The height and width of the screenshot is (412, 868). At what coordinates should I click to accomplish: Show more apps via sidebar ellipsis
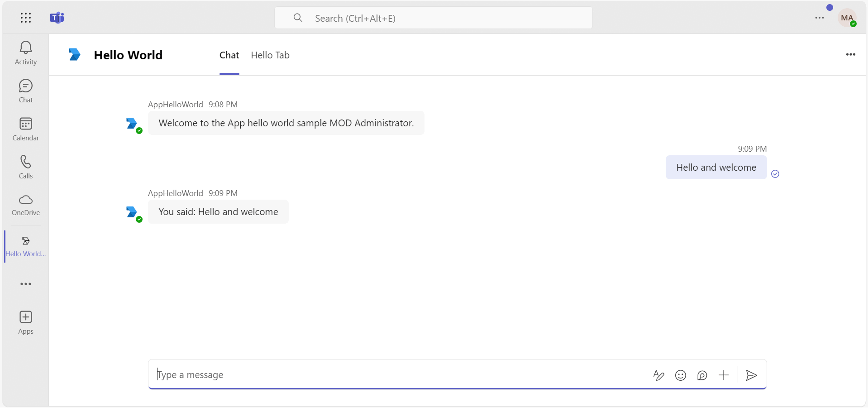pyautogui.click(x=26, y=284)
